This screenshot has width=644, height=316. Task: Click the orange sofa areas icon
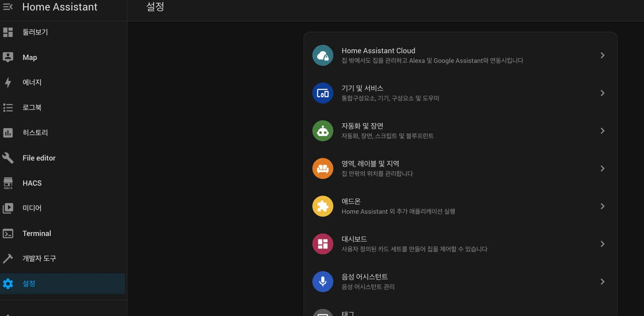[x=322, y=168]
